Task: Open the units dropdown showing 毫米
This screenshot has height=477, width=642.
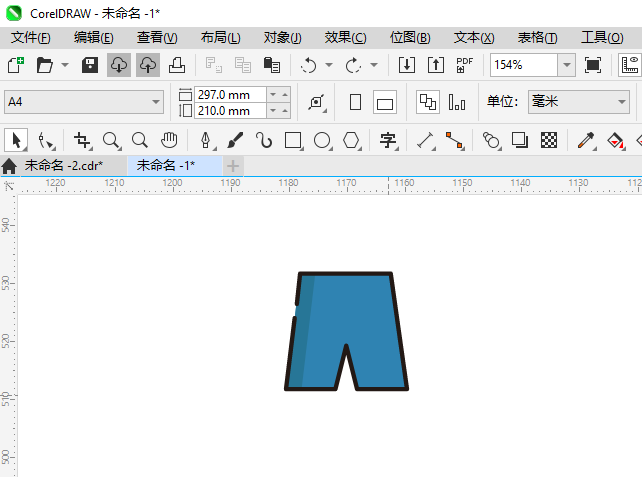Action: point(579,102)
